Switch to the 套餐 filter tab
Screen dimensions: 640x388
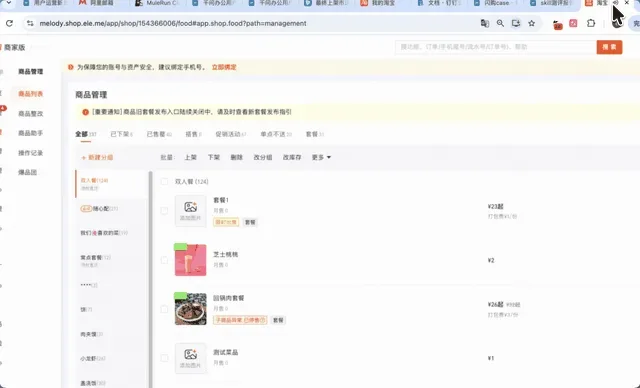click(314, 134)
